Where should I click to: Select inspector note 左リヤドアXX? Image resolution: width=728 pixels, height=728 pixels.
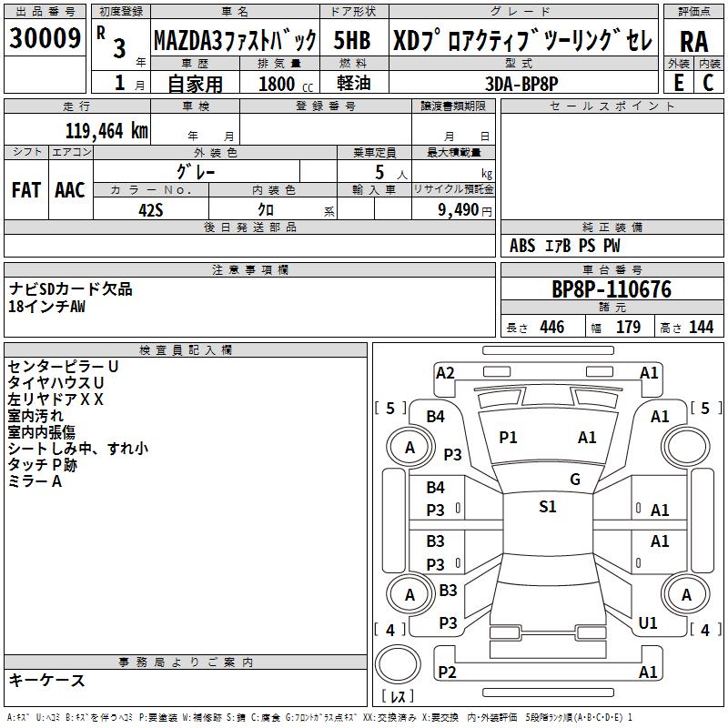coord(56,399)
